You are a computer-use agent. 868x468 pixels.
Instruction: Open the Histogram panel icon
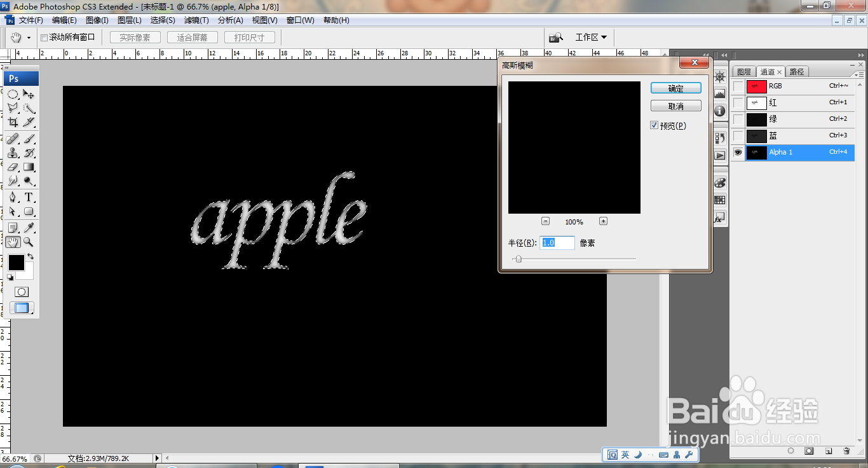[x=720, y=93]
